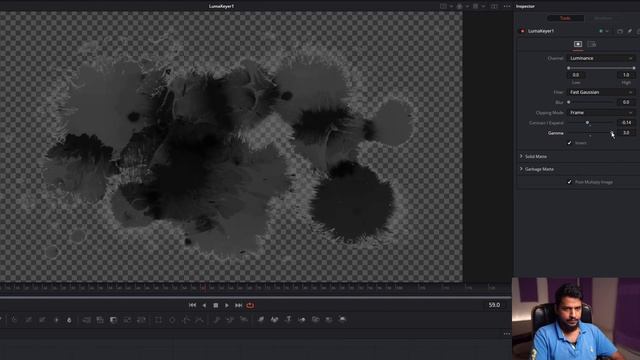This screenshot has width=640, height=360.
Task: Add a Hue Curves node
Action: click(x=42, y=320)
